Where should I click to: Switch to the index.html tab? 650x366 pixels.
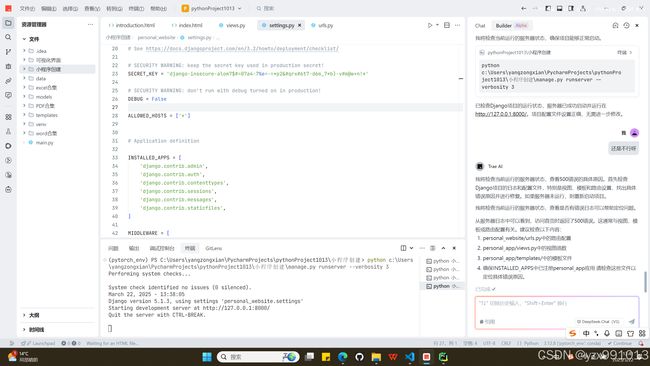187,25
